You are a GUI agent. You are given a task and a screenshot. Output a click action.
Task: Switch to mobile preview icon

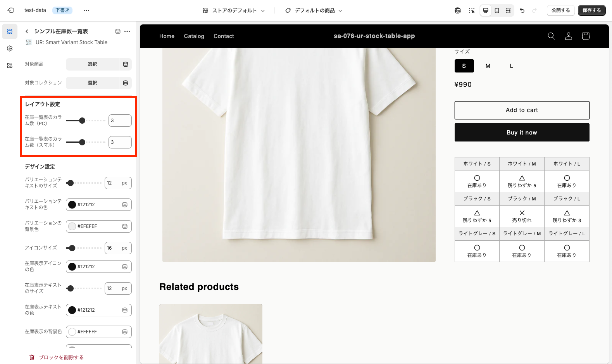[497, 10]
